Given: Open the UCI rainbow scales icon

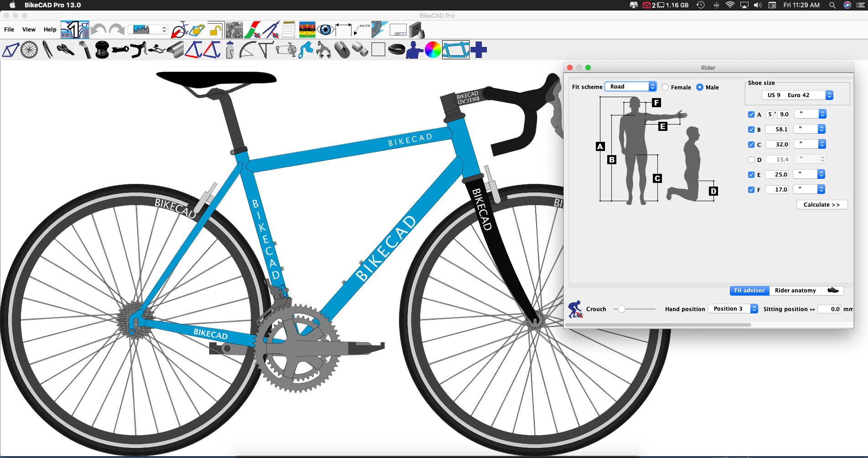Looking at the screenshot, I should point(307,30).
